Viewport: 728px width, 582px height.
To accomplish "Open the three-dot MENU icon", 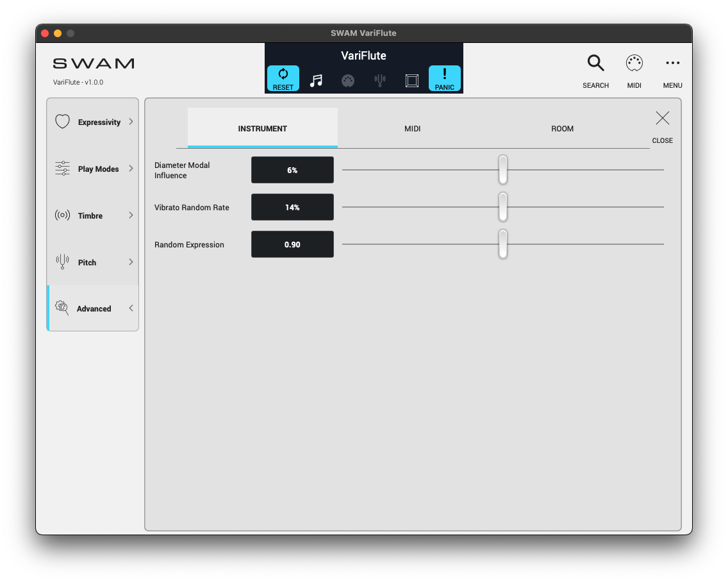I will click(x=672, y=63).
